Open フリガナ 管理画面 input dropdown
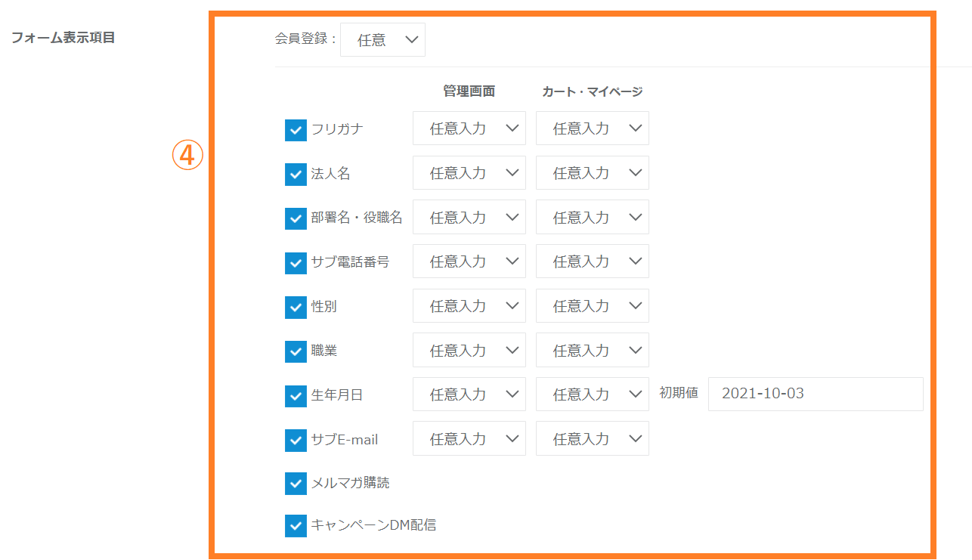This screenshot has width=972, height=560. [469, 128]
